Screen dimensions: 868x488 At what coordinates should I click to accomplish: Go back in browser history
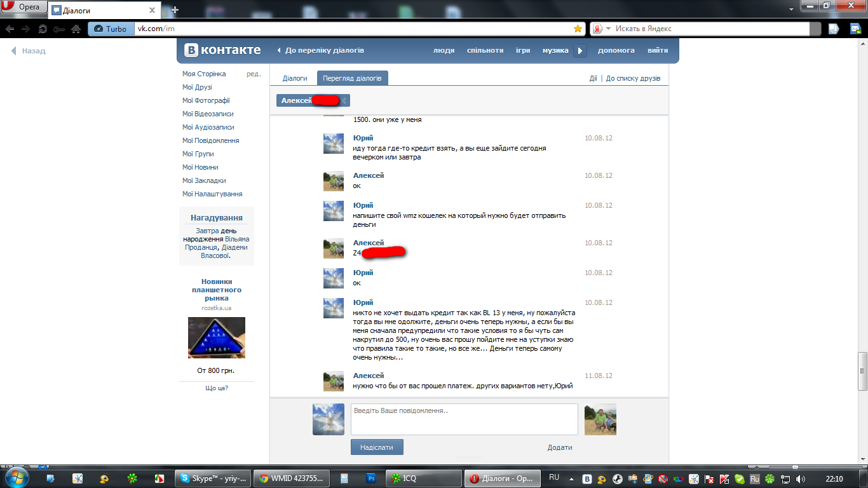click(10, 29)
